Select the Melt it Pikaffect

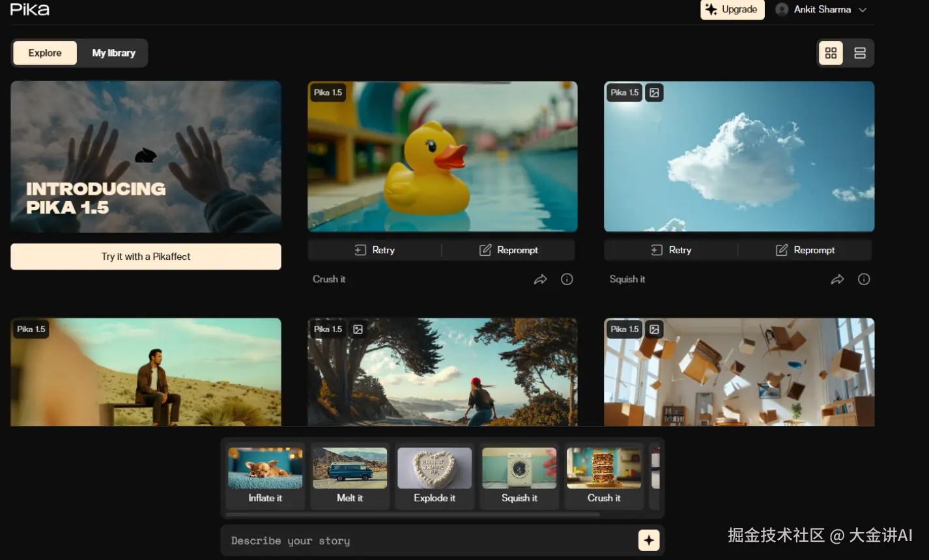click(350, 476)
